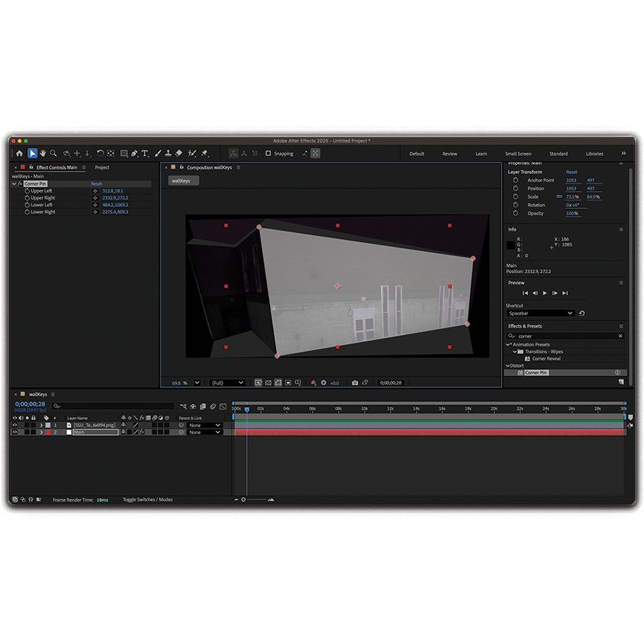The width and height of the screenshot is (644, 644).
Task: Collapse the Corner Pin effect properties
Action: (x=14, y=184)
